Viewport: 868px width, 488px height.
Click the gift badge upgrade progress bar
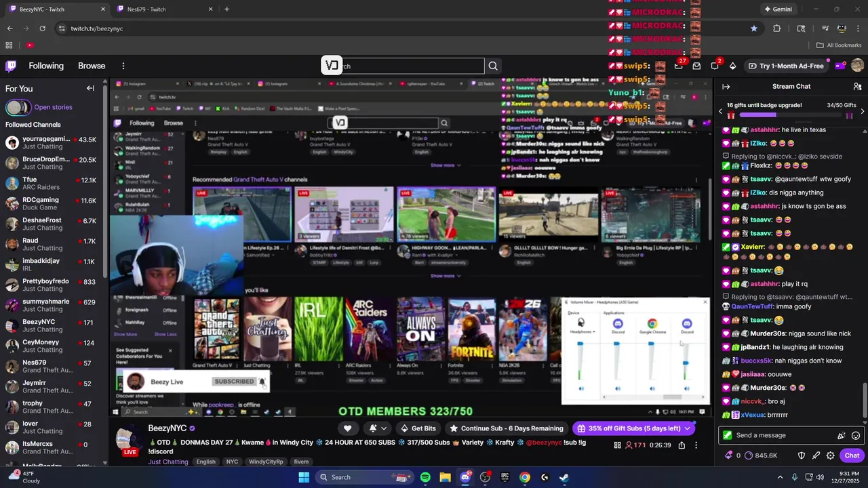point(791,116)
